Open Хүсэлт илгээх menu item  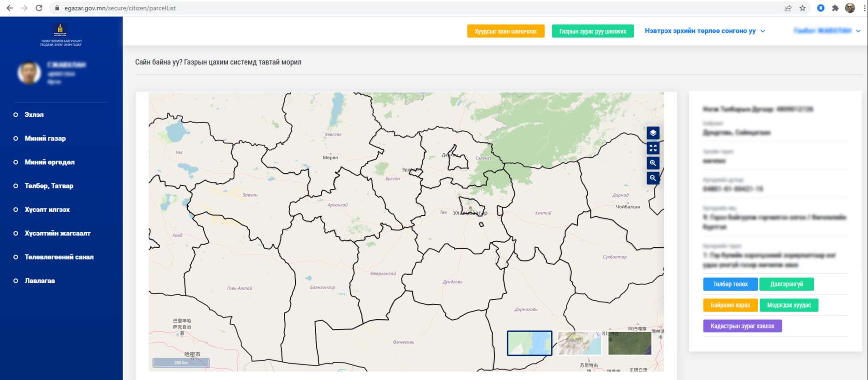point(47,209)
